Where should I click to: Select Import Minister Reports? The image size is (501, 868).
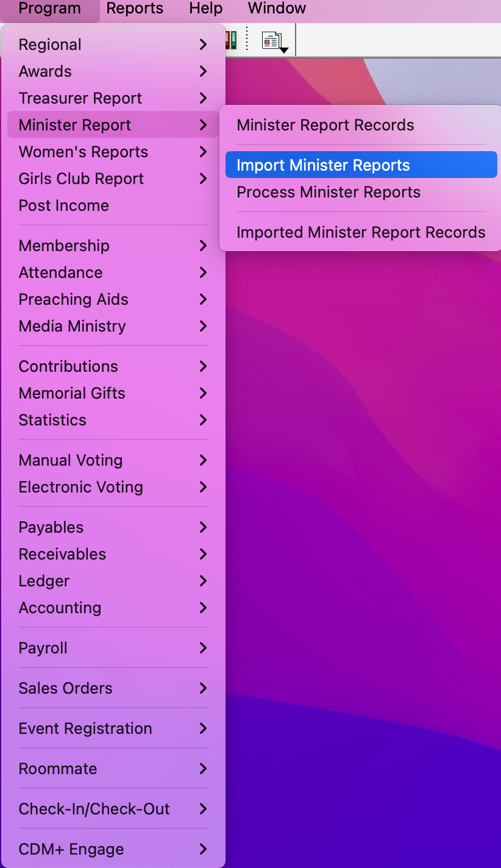click(323, 165)
